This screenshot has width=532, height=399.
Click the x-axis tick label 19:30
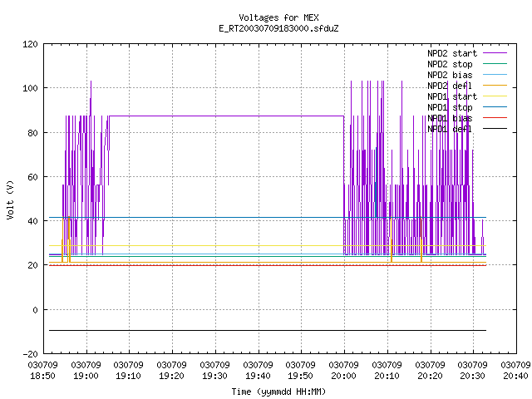(214, 376)
